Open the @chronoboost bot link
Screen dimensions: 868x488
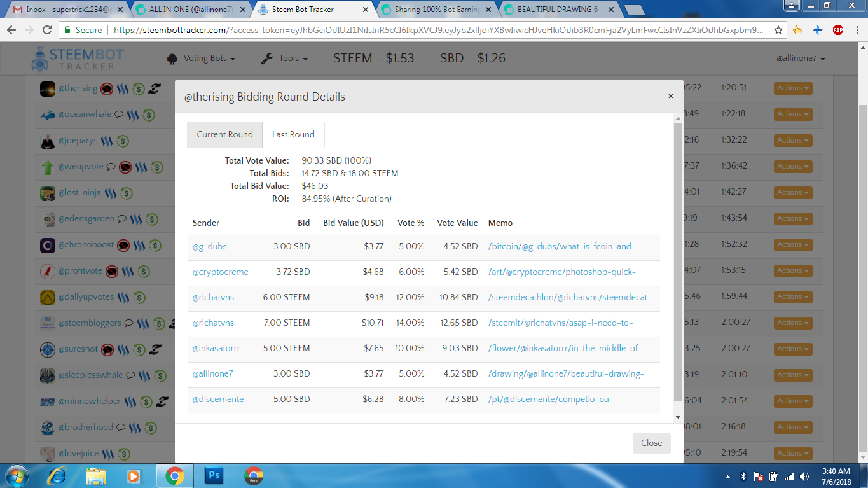coord(86,244)
